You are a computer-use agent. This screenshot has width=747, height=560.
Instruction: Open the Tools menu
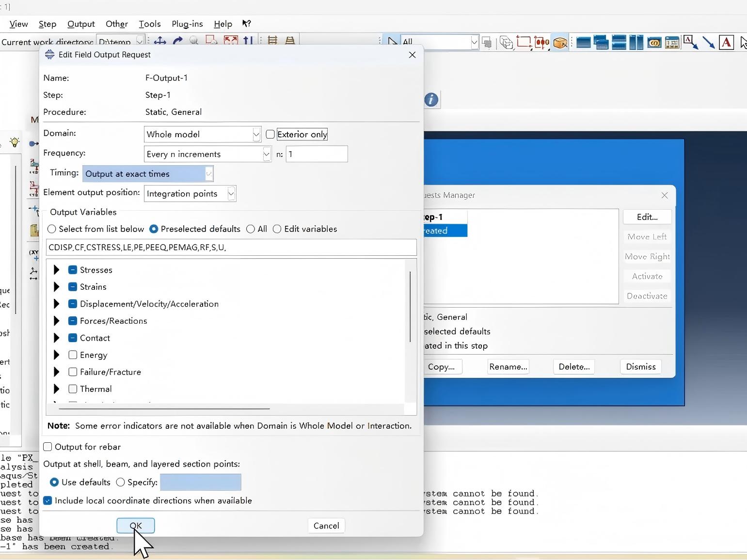(149, 24)
